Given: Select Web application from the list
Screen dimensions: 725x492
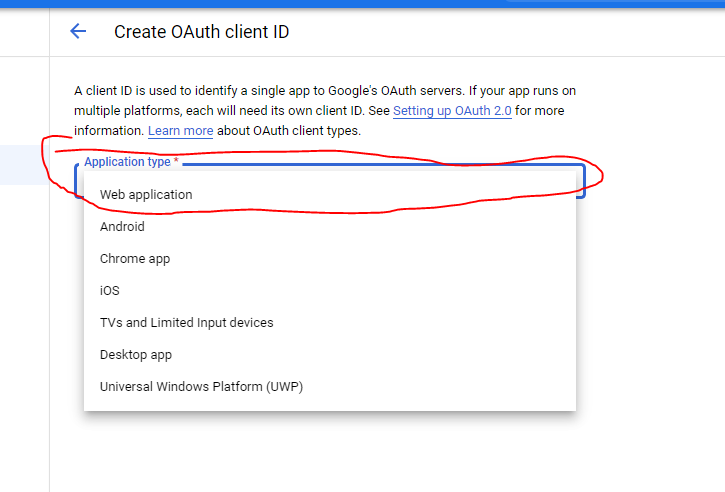Looking at the screenshot, I should pyautogui.click(x=146, y=194).
